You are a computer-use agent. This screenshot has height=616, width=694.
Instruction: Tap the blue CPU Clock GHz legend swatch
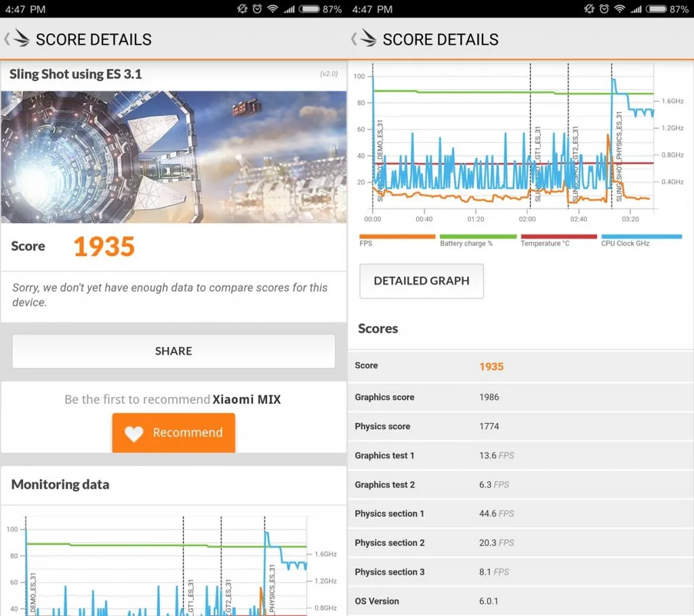641,237
